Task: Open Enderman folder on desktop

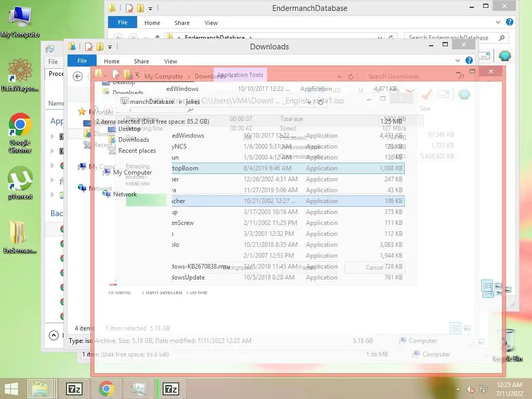Action: pyautogui.click(x=20, y=237)
